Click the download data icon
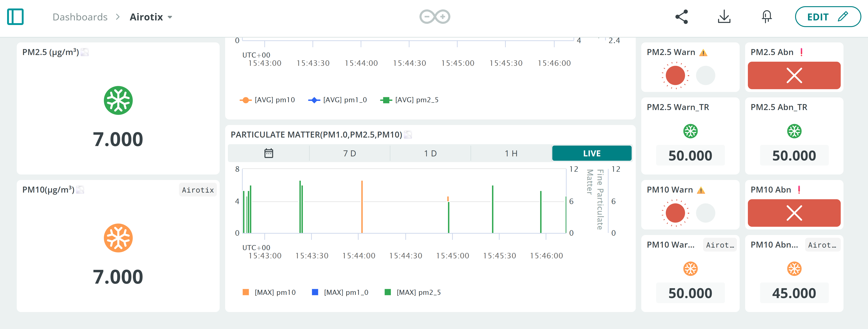Viewport: 868px width, 329px height. 724,17
